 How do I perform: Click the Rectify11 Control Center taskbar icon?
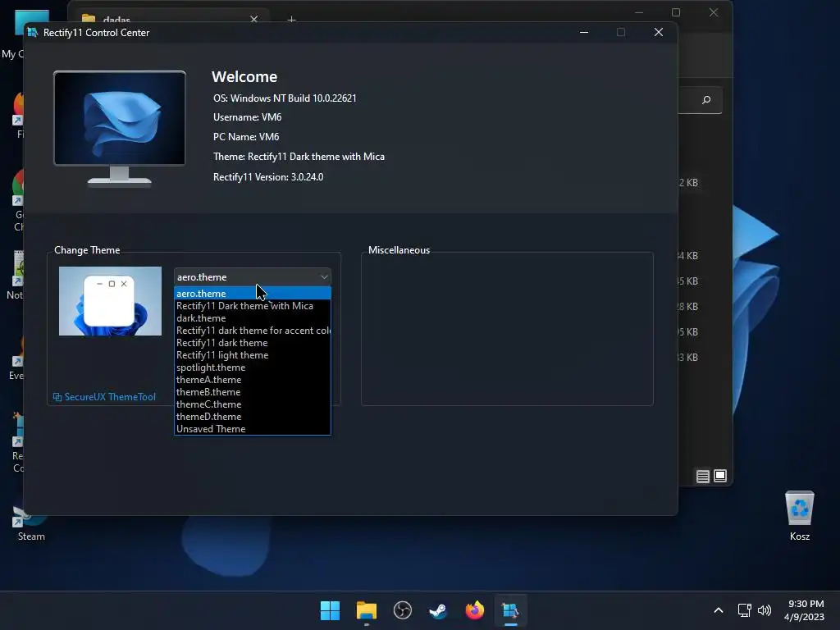[x=510, y=610]
